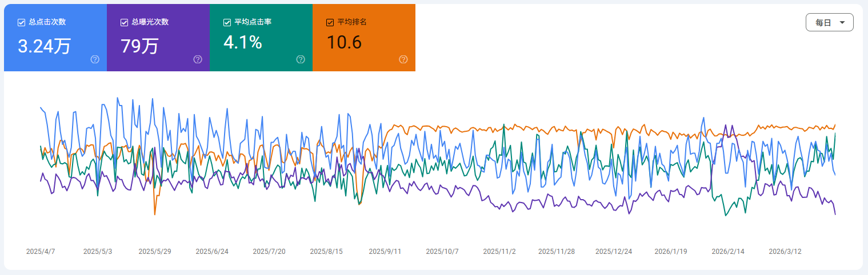Click help icon on 总曝光次数 card
Viewport: 868px width, 275px height.
click(198, 59)
